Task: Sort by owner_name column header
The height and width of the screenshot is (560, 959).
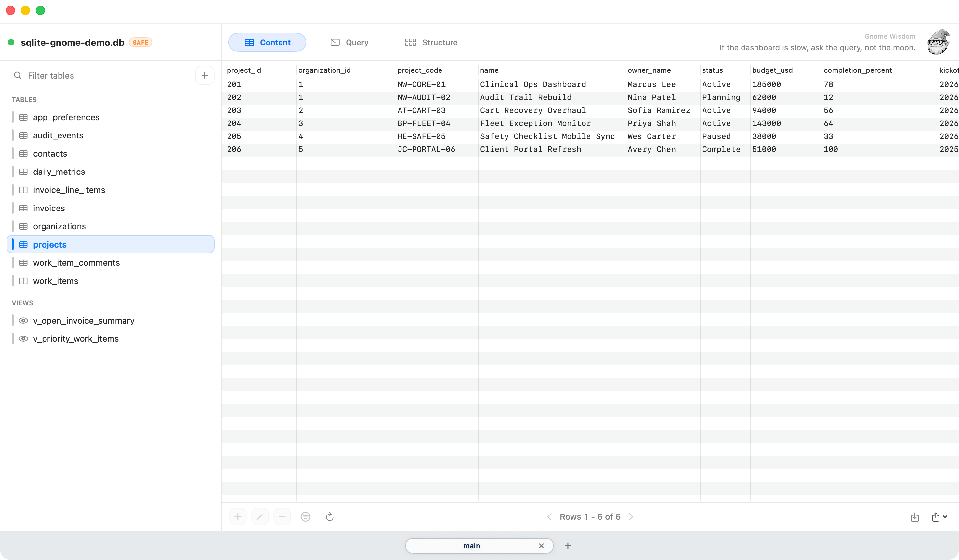Action: [x=663, y=70]
